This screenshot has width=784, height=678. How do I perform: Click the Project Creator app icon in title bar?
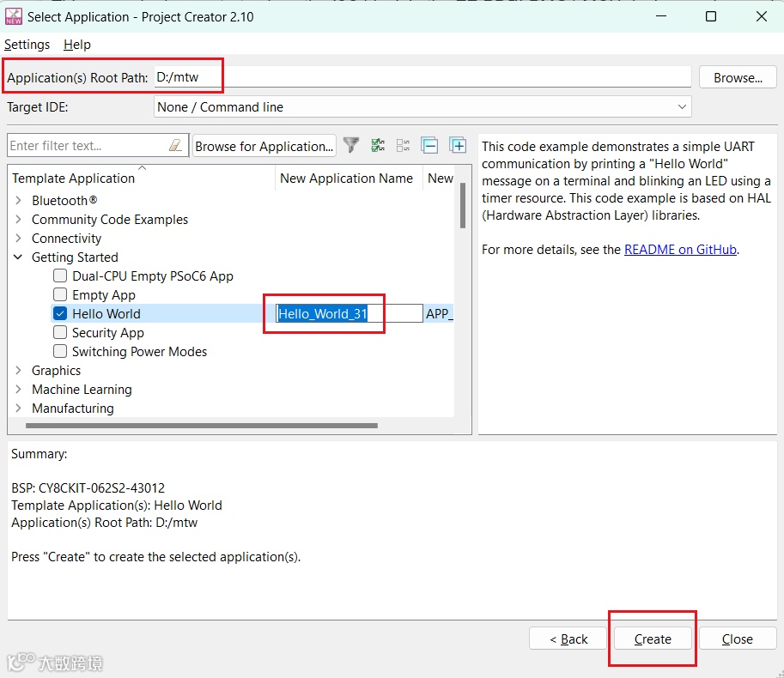tap(14, 16)
